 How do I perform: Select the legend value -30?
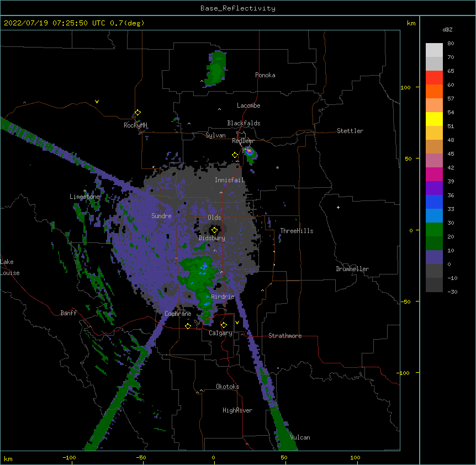(452, 292)
